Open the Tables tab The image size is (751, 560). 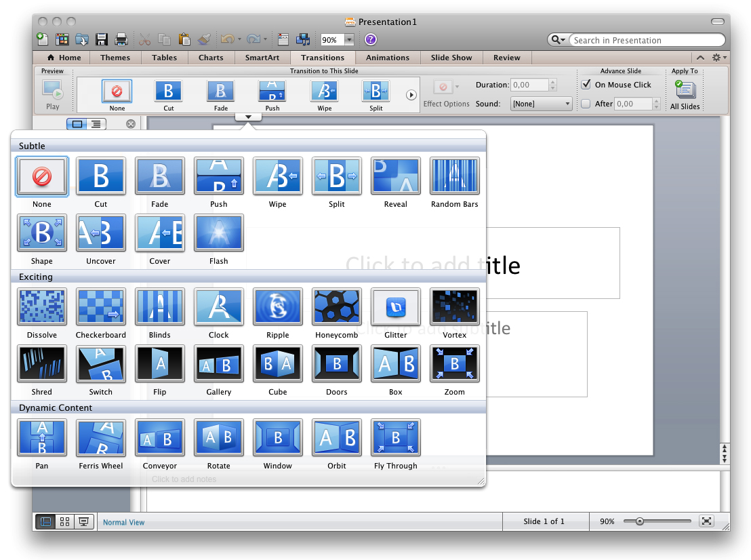click(x=164, y=58)
